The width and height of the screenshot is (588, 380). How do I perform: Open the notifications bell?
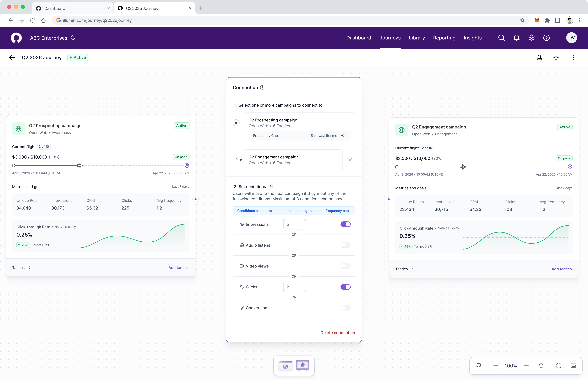(x=516, y=38)
